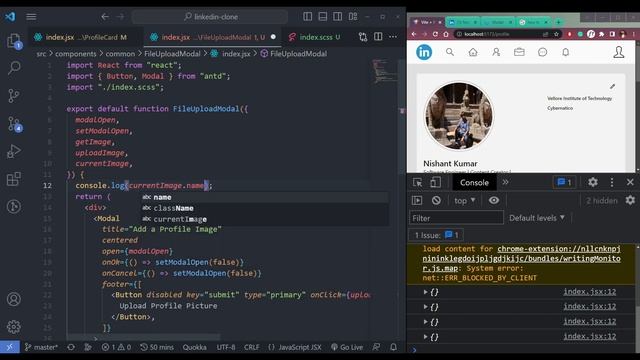Open the Search view in the activity bar

[14, 67]
